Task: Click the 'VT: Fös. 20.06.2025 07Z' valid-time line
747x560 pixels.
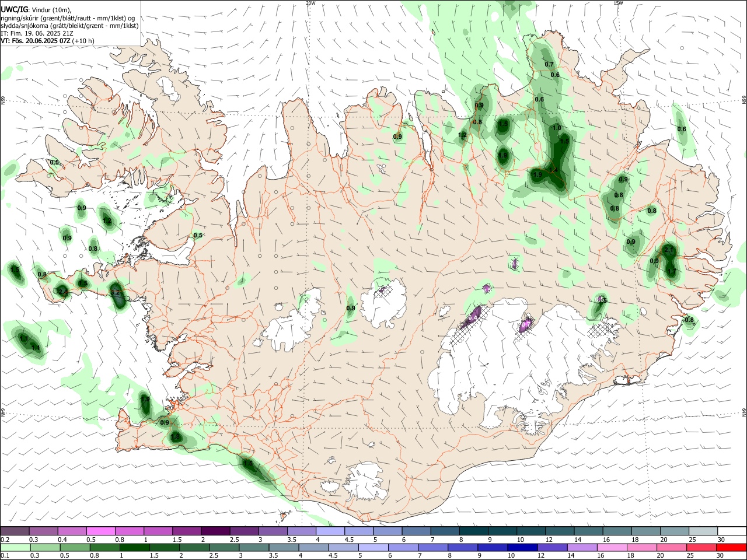Action: click(x=47, y=41)
